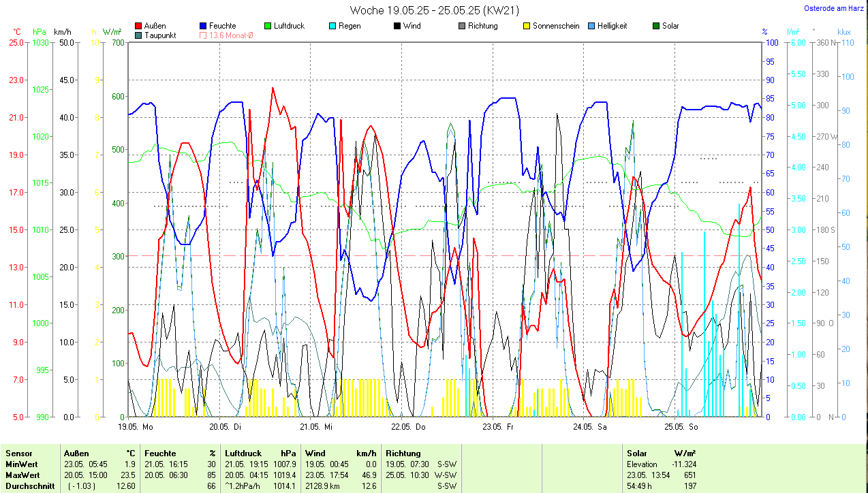Click the Luftdruck column header in table
Viewport: 868px width, 493px height.
(243, 453)
